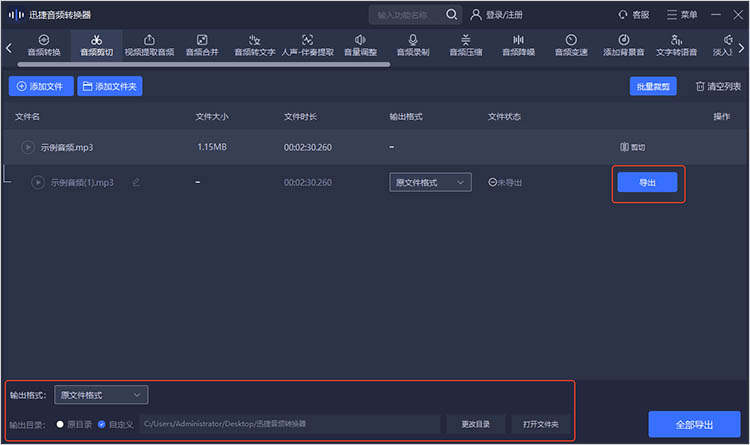
Task: Click 添加文件 button
Action: tap(41, 86)
